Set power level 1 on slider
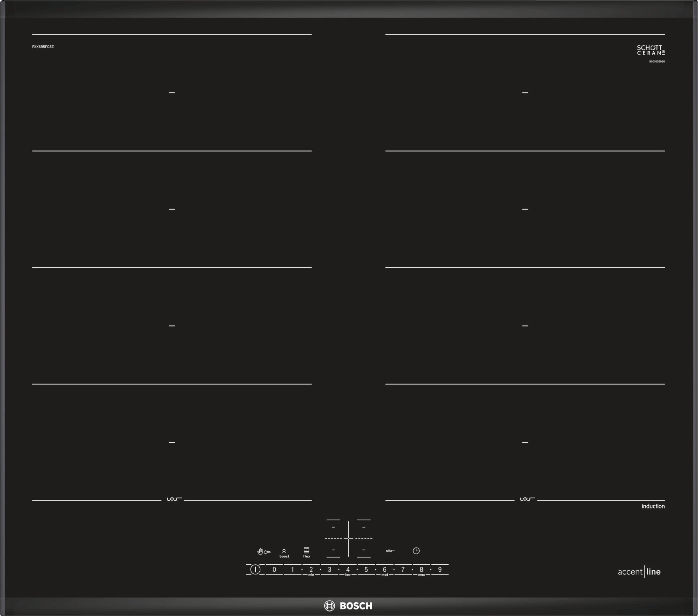The width and height of the screenshot is (698, 616). click(292, 570)
